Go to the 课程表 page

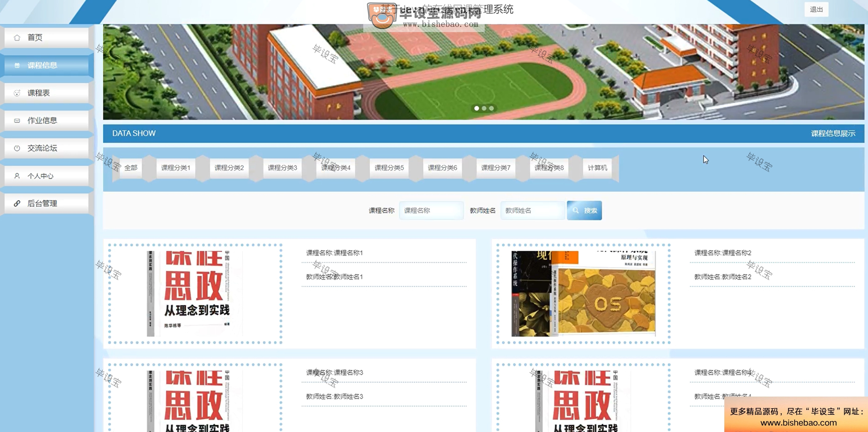(47, 93)
